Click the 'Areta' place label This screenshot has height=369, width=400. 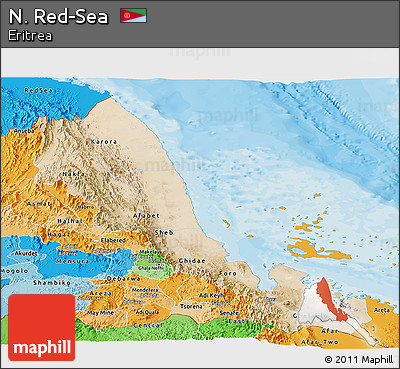point(382,310)
